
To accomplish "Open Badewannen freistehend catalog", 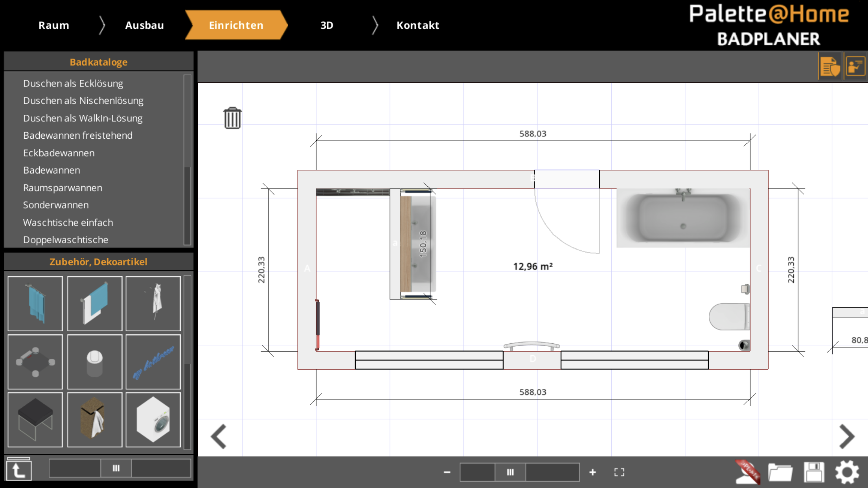I will (x=77, y=135).
